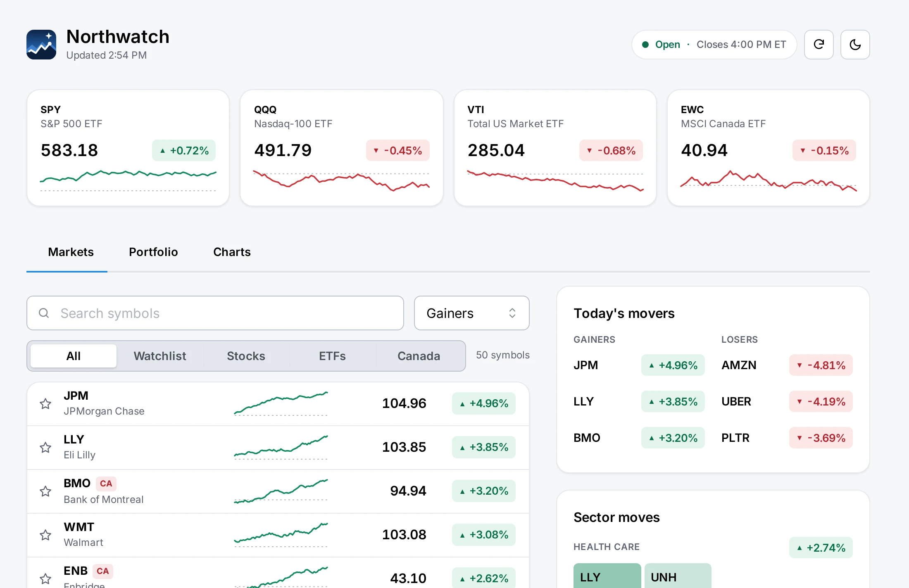The width and height of the screenshot is (909, 588).
Task: Open the Gainers sort dropdown
Action: [x=471, y=313]
